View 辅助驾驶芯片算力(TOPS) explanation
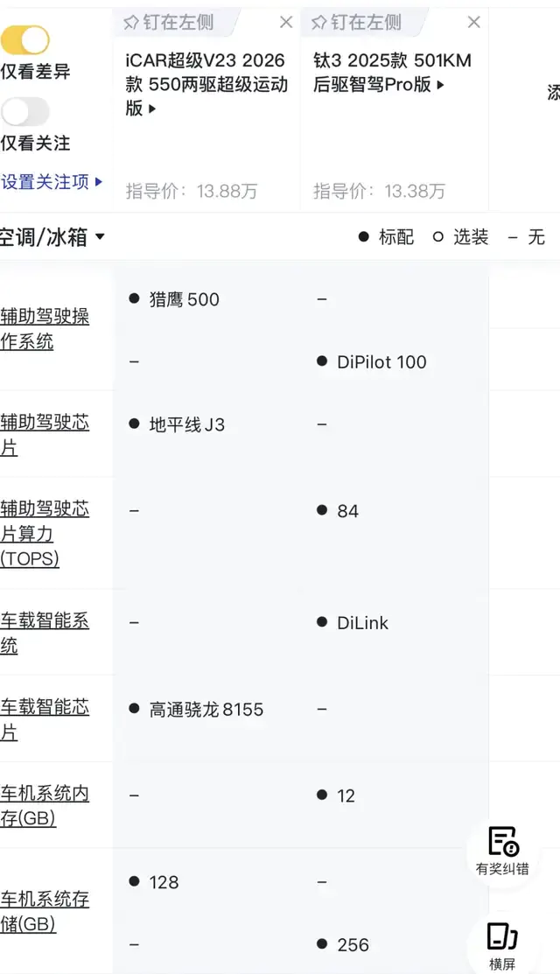This screenshot has height=974, width=560. point(45,534)
